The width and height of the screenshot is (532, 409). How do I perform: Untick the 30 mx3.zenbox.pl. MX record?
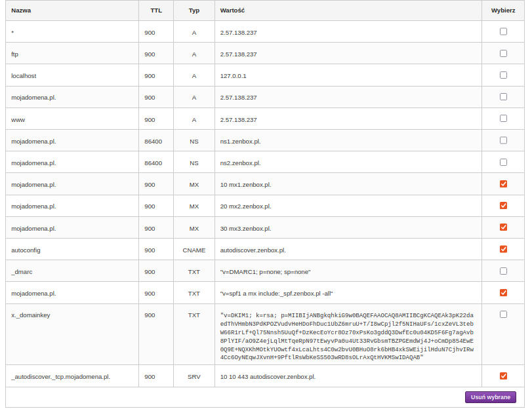tap(503, 227)
